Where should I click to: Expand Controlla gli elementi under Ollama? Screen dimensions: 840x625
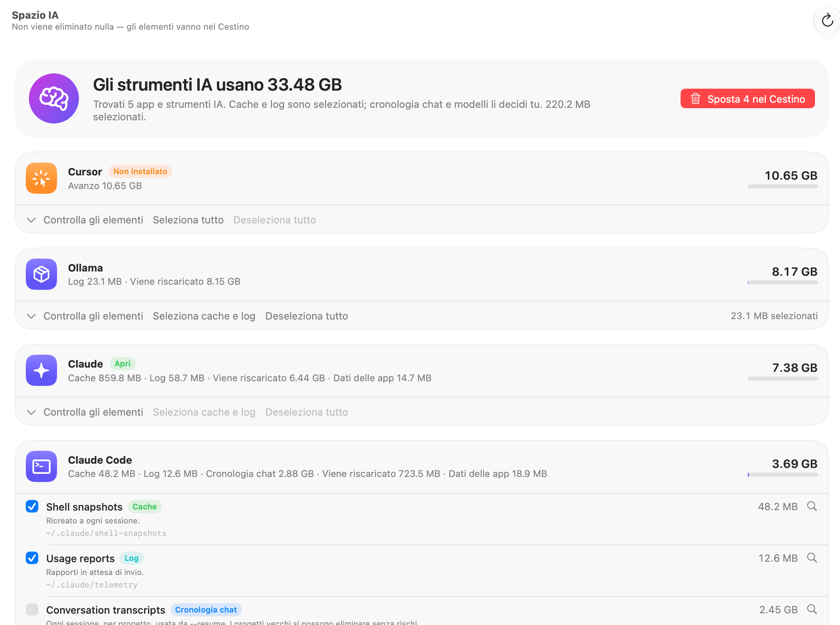85,316
